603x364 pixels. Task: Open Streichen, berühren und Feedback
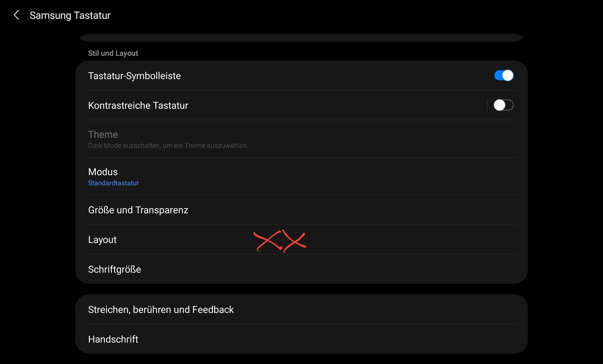tap(301, 309)
